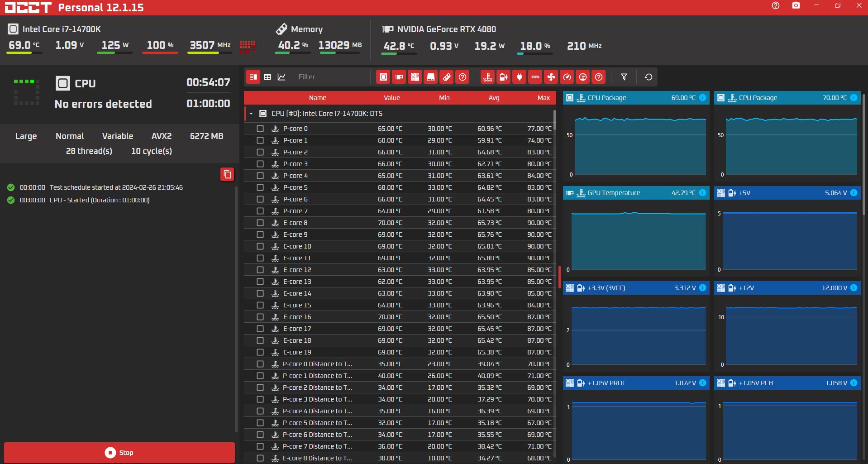Toggle motherboard sensors filter icon

tap(415, 77)
